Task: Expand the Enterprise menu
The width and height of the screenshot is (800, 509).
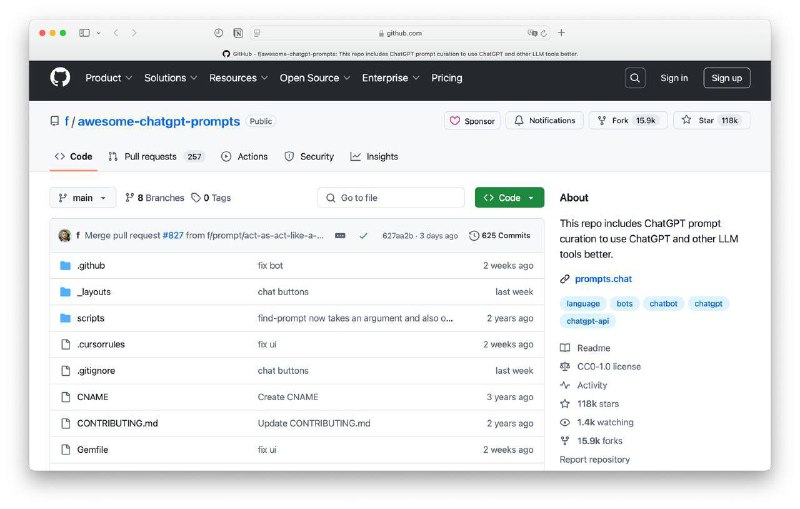Action: (391, 78)
